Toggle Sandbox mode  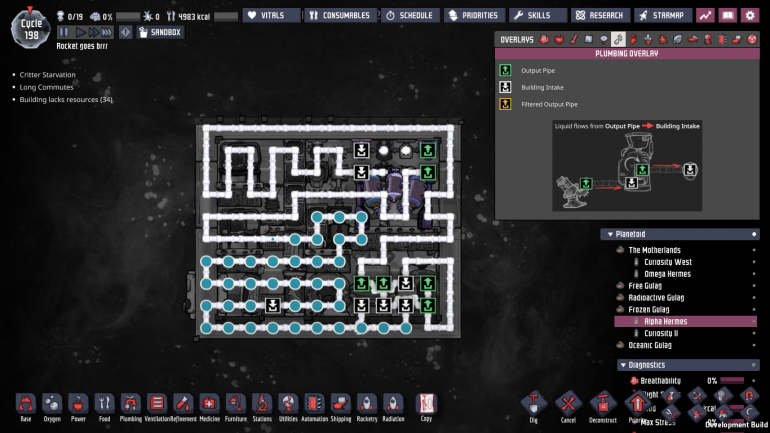click(x=160, y=32)
